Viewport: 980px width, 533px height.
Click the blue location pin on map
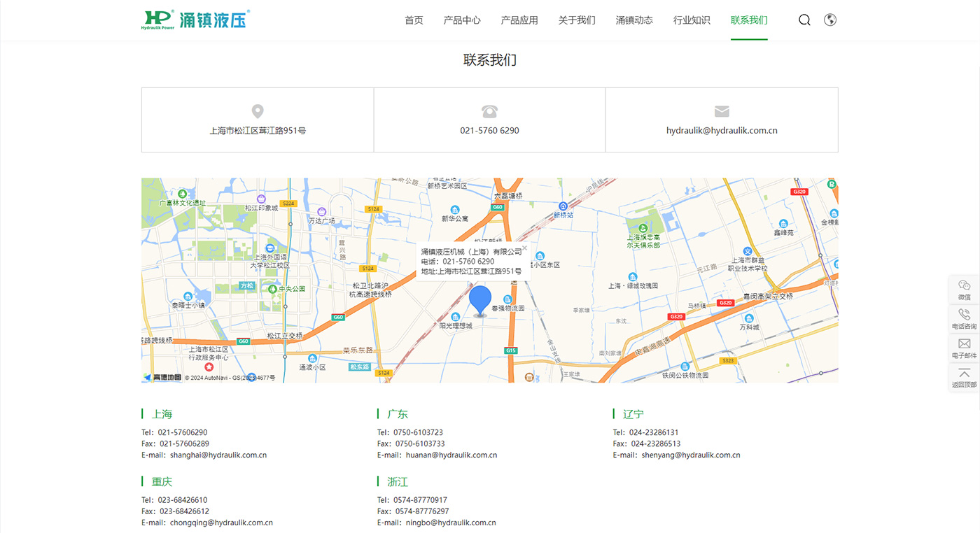pyautogui.click(x=480, y=300)
